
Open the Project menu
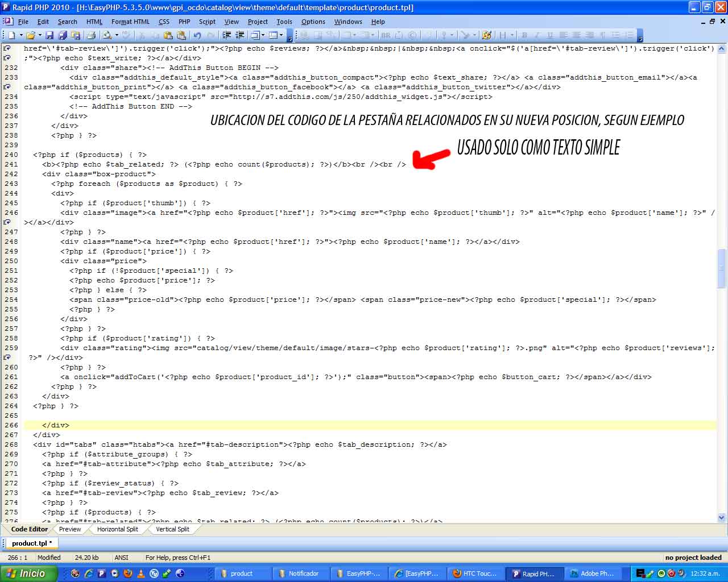click(258, 22)
